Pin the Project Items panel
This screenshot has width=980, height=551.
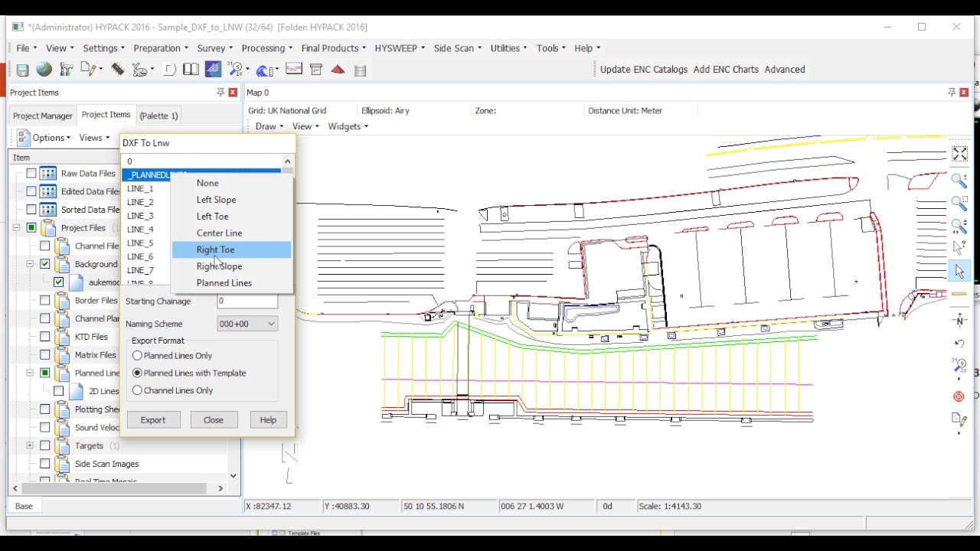click(220, 93)
